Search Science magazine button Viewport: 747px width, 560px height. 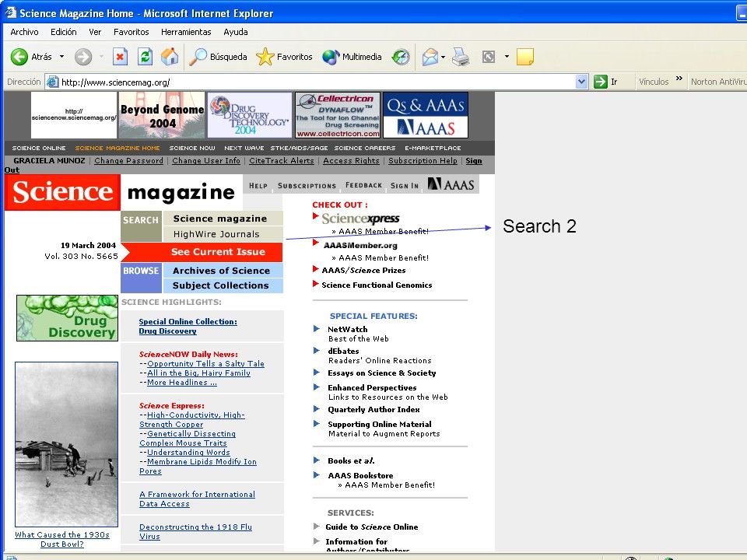[x=223, y=219]
